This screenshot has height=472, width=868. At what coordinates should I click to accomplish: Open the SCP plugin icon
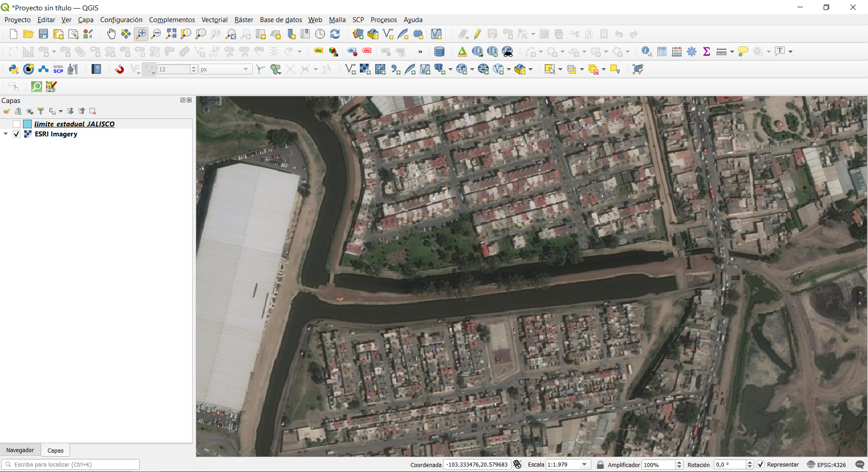58,69
